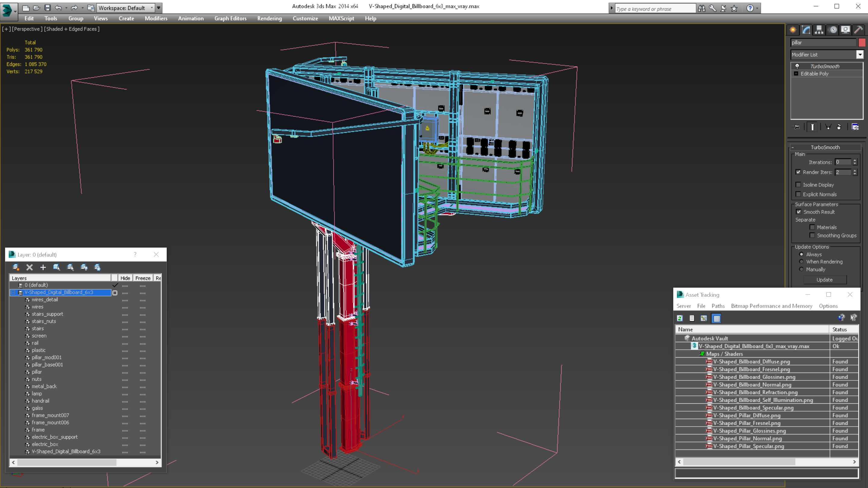
Task: Click the Save File disk icon
Action: 48,8
